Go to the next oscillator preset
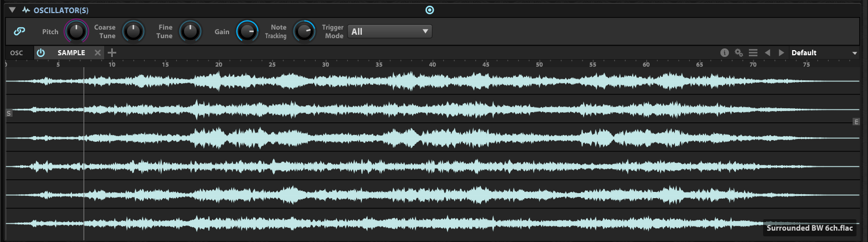 click(x=781, y=53)
